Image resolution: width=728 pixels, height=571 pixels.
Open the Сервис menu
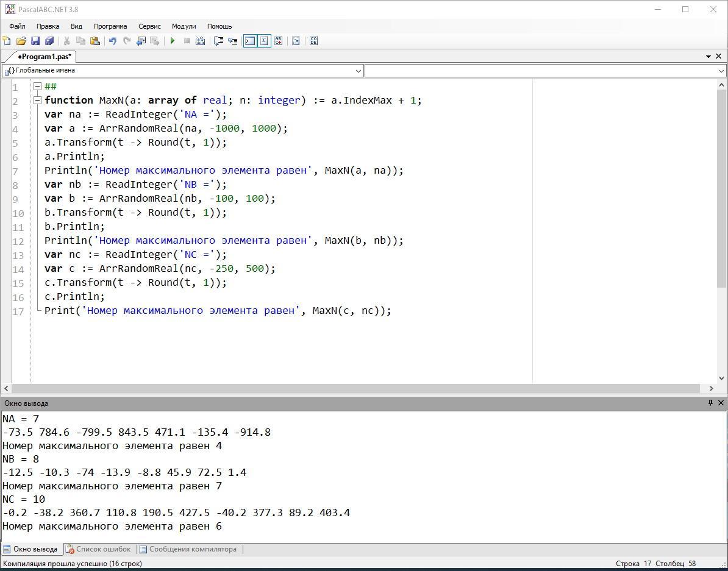coord(149,26)
